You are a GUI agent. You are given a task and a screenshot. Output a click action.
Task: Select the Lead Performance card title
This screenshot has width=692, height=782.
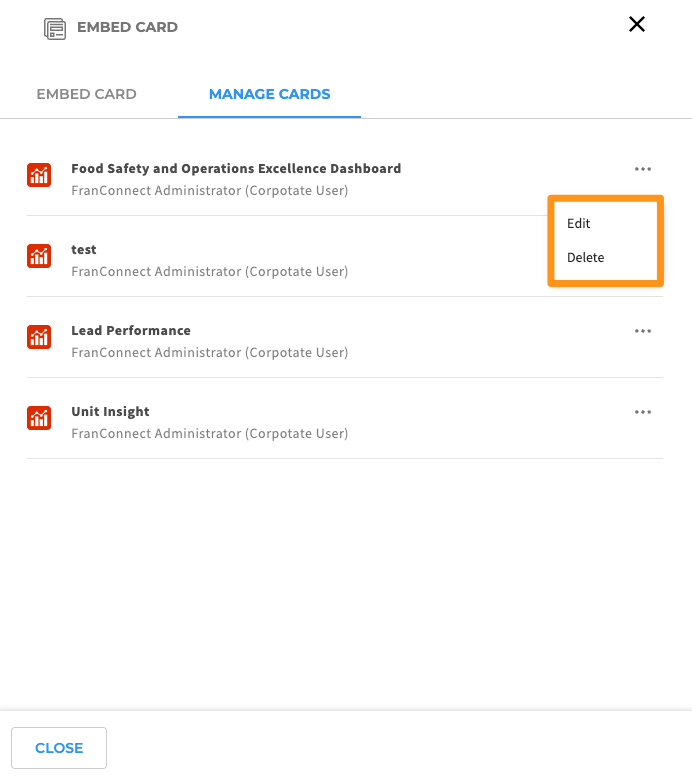point(131,331)
